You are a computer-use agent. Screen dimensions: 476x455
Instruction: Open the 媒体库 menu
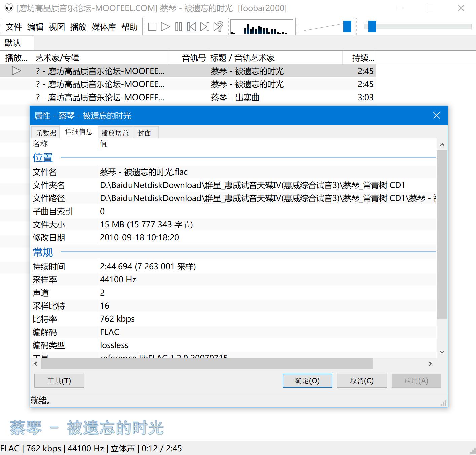[104, 27]
